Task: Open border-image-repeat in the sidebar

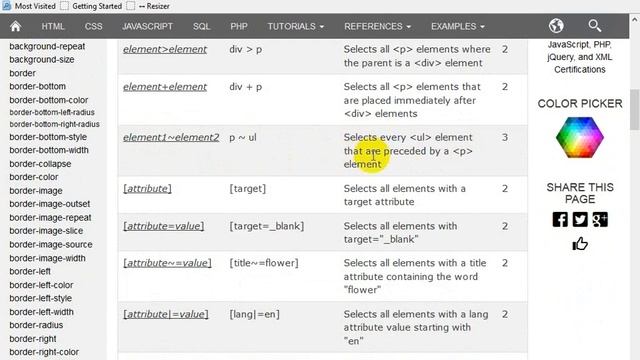Action: 50,218
